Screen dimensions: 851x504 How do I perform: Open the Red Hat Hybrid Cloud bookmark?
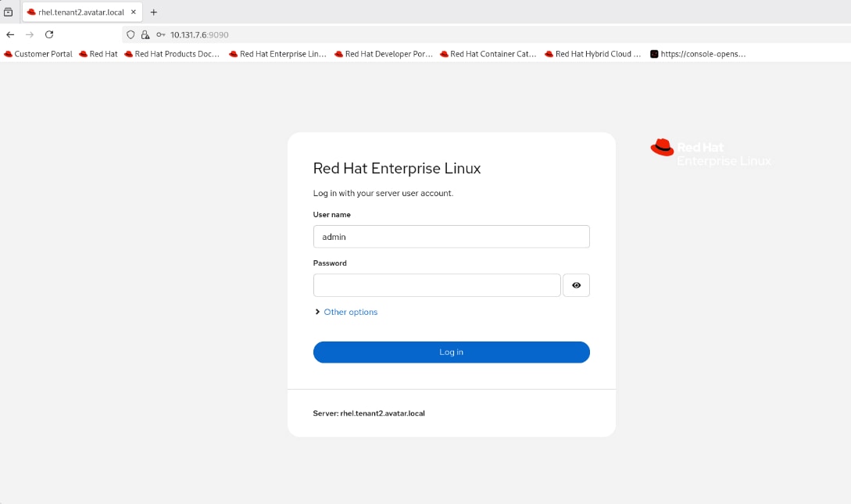(x=592, y=54)
